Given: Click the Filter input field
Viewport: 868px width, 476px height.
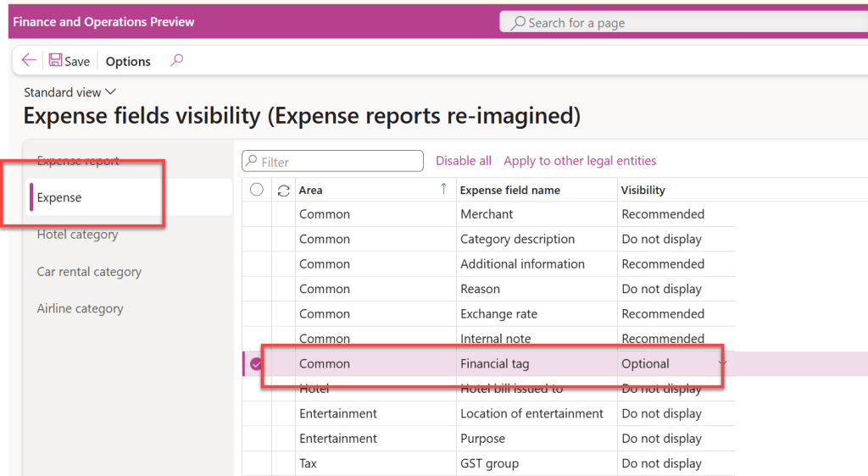Looking at the screenshot, I should point(339,162).
